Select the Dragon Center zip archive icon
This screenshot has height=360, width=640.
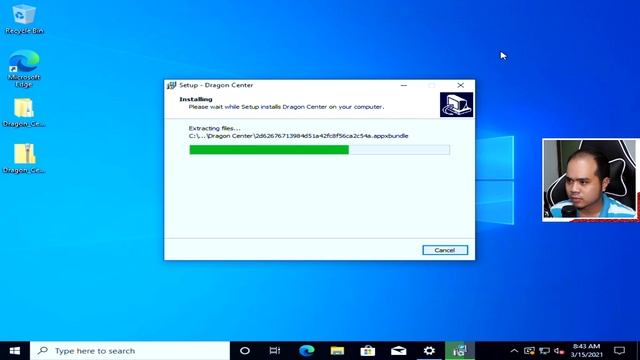[24, 158]
